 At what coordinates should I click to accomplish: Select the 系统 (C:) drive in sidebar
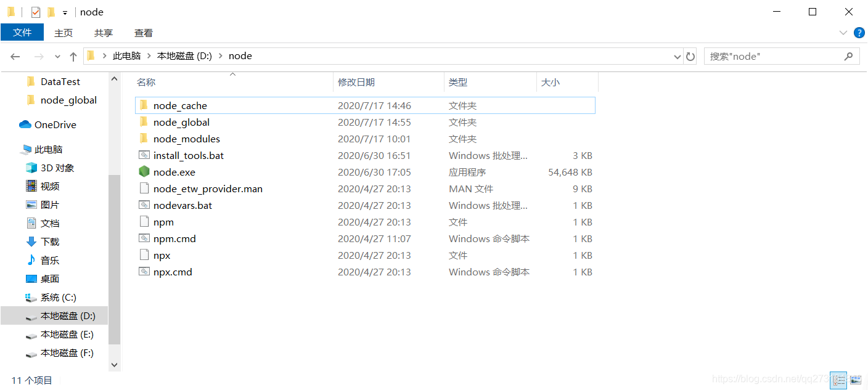[x=59, y=297]
